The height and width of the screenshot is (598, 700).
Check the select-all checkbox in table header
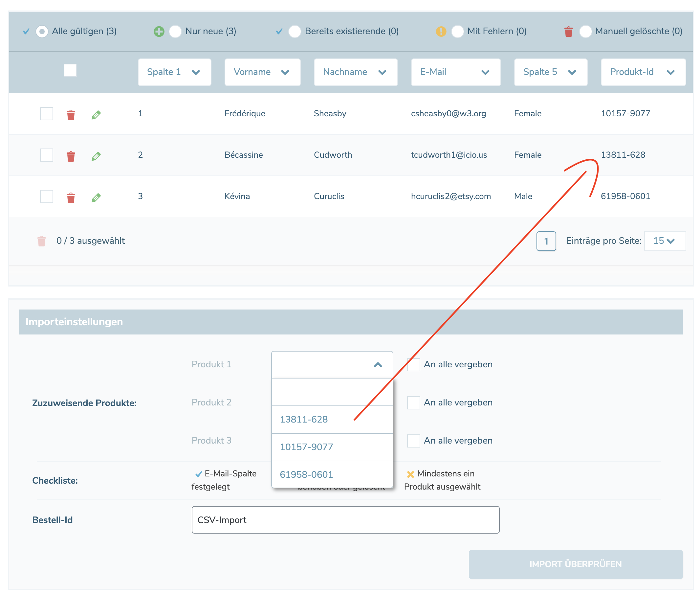point(70,71)
